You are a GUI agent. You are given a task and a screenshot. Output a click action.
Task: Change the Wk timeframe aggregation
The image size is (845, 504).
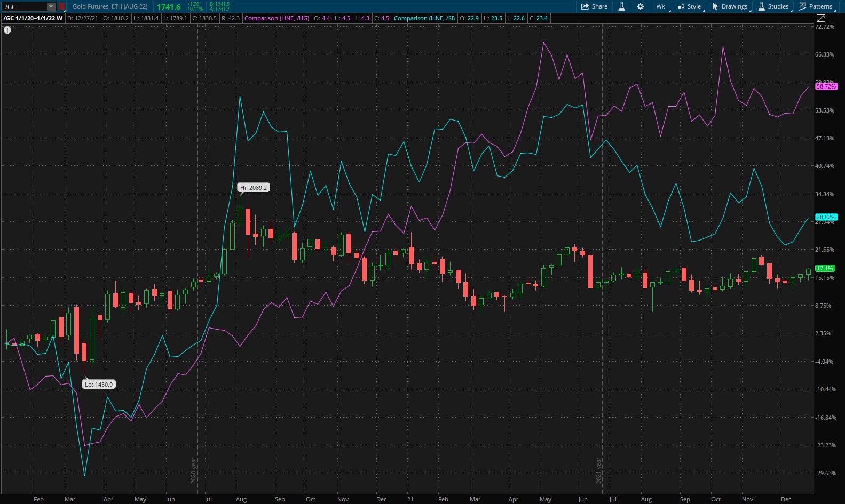click(661, 6)
